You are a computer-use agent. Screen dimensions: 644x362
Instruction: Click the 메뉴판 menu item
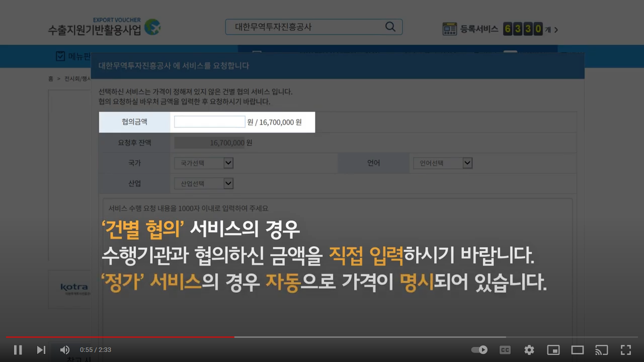(x=73, y=56)
